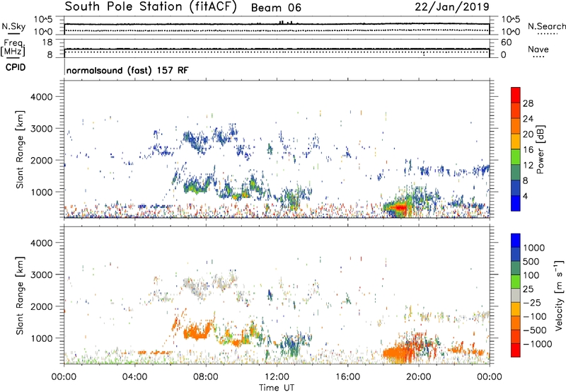This screenshot has width=566, height=392.
Task: Click the '20:00' time axis tick label
Action: click(x=418, y=377)
